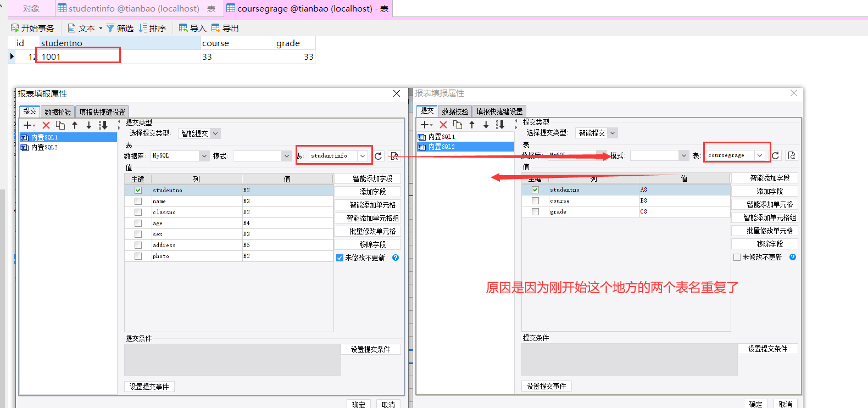Preview the coursegrage table data icon
Image resolution: width=868 pixels, height=408 pixels.
coord(791,155)
